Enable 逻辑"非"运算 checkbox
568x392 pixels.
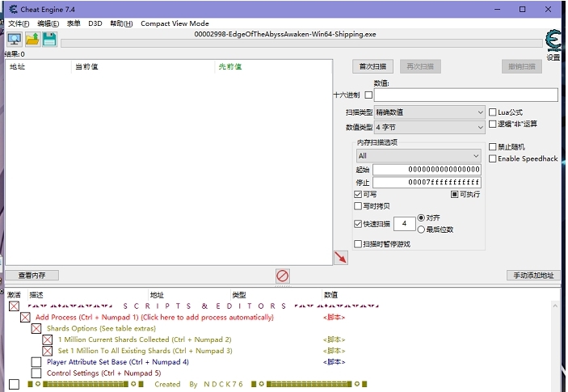(x=493, y=124)
